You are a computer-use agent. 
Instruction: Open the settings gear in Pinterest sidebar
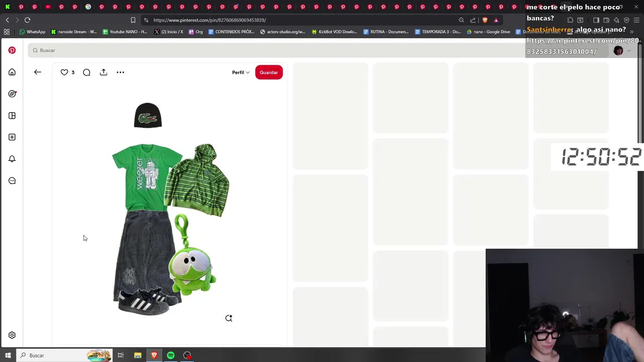point(12,335)
